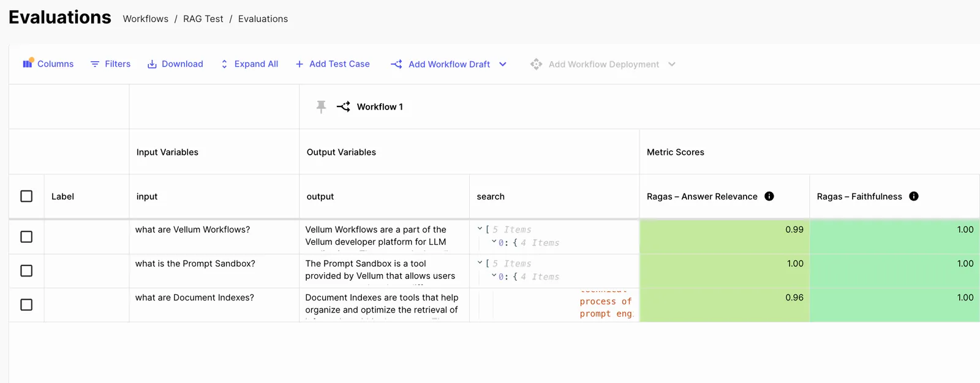Toggle the select-all checkbox in header

(26, 196)
